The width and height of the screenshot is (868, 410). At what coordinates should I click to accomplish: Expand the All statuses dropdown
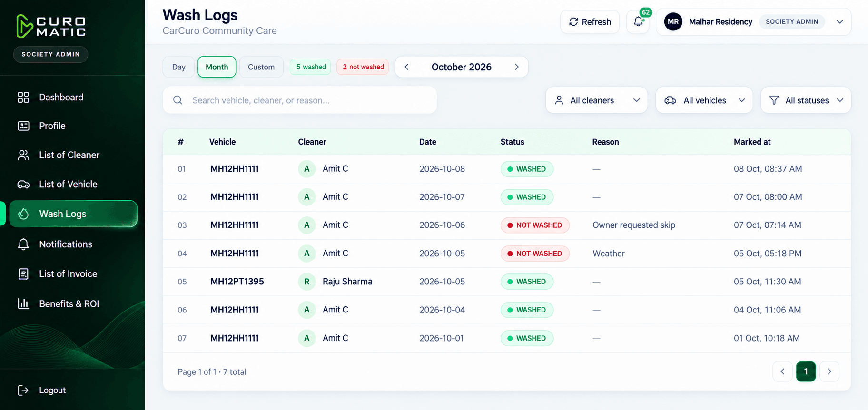pyautogui.click(x=806, y=100)
